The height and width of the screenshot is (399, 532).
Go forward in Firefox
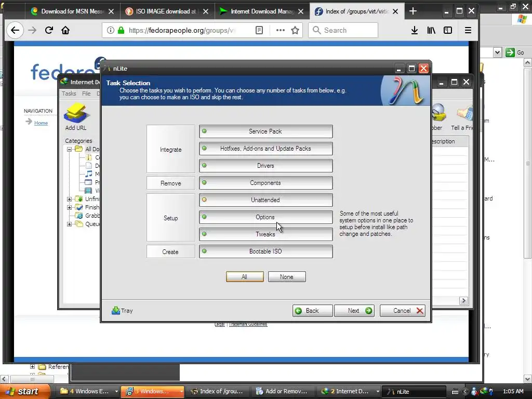tap(32, 30)
